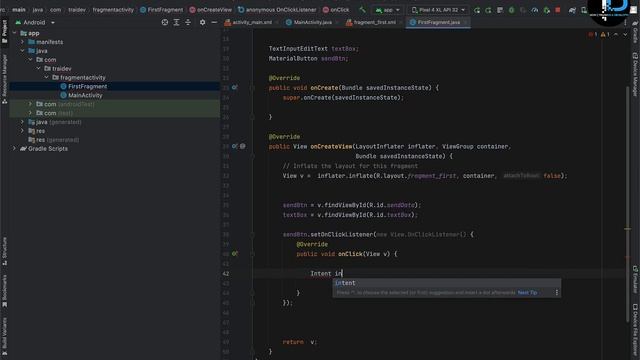Go to previous highlighted error arrow
640x360 pixels.
pyautogui.click(x=616, y=35)
